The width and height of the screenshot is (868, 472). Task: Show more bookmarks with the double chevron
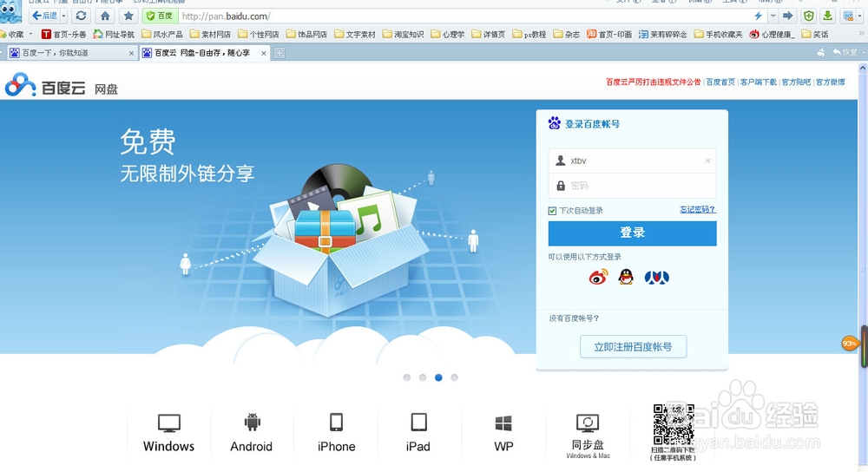[861, 35]
